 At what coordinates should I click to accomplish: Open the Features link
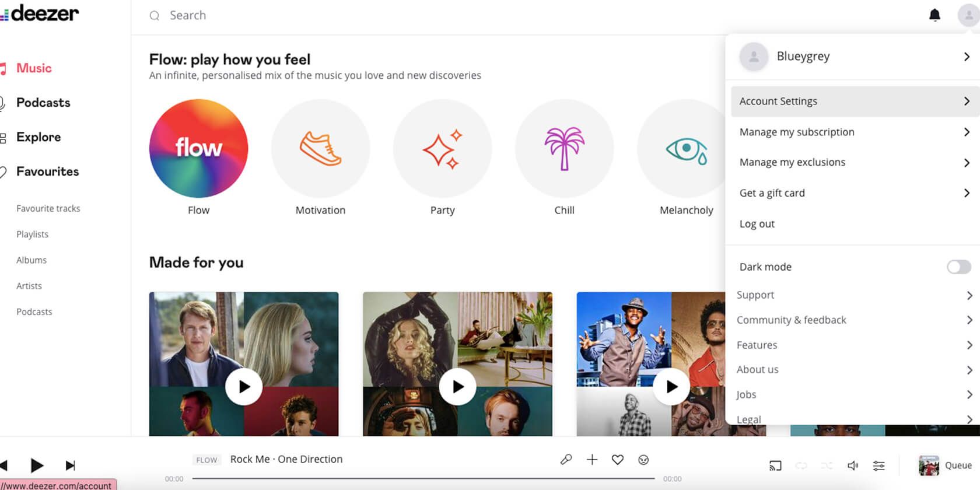coord(757,345)
